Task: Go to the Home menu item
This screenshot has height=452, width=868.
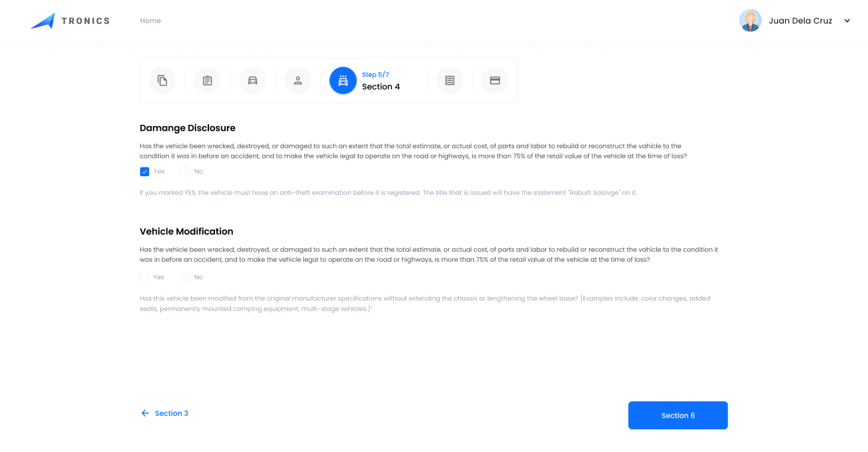Action: click(x=150, y=21)
